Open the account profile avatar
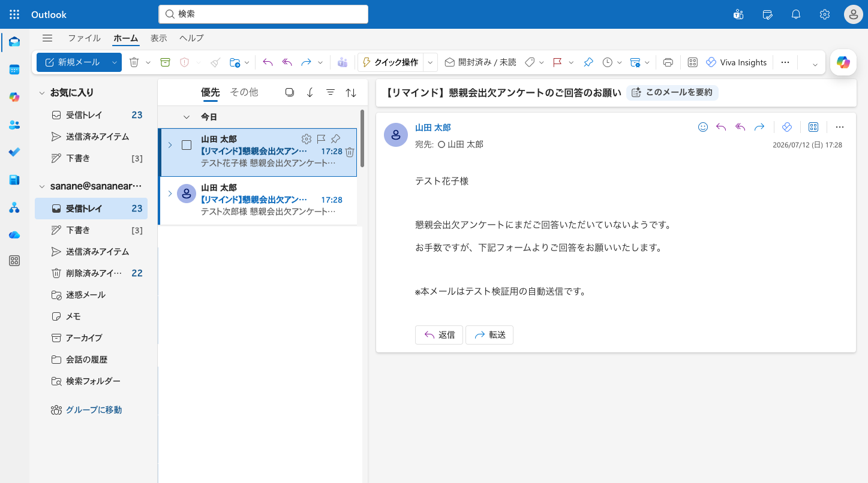 click(x=853, y=14)
